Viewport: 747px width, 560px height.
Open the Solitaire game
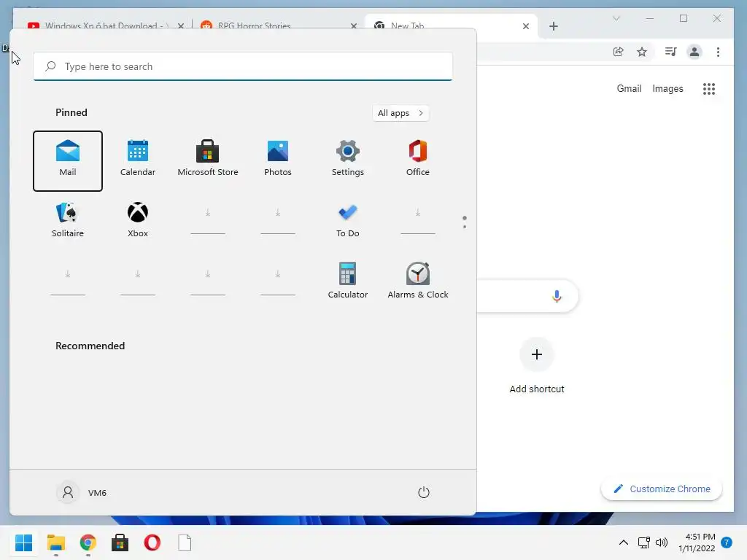coord(68,219)
